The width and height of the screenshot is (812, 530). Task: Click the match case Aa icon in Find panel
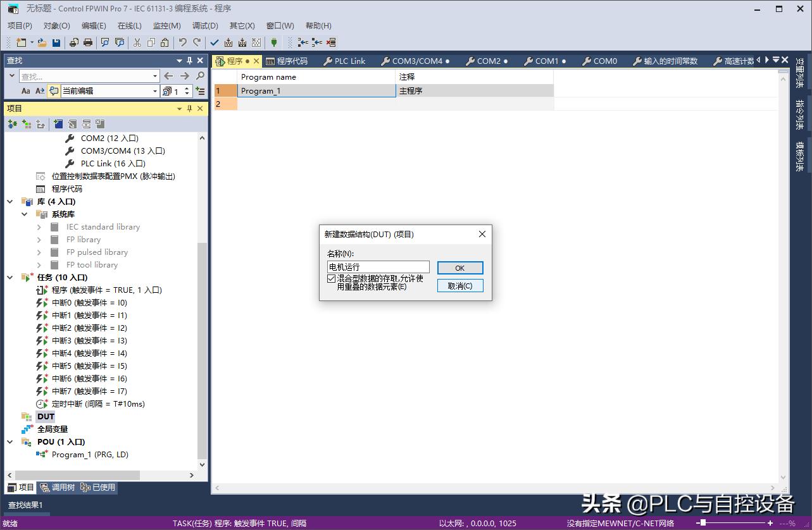click(x=26, y=90)
